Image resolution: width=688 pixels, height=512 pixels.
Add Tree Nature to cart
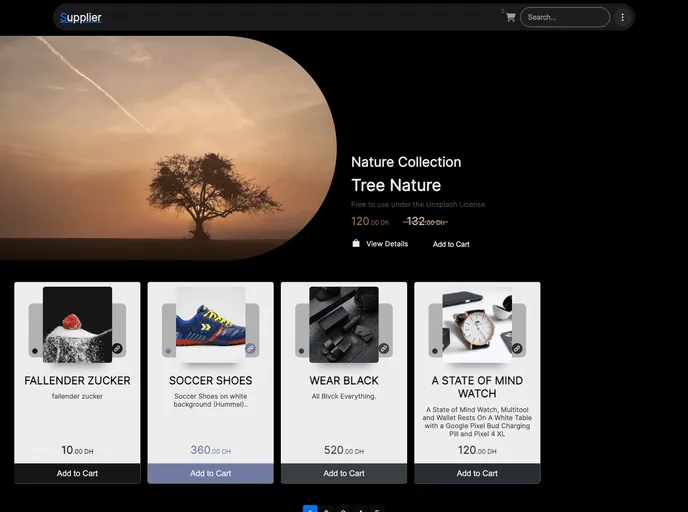pos(451,244)
